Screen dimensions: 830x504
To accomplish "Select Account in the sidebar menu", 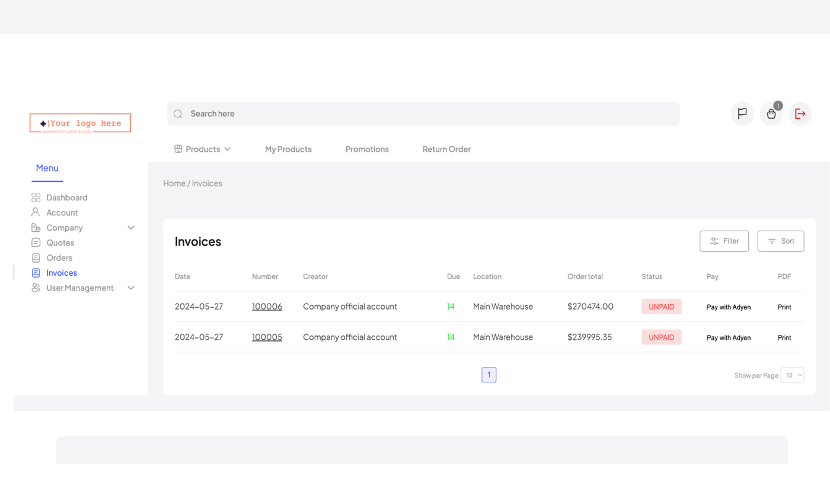I will click(62, 212).
